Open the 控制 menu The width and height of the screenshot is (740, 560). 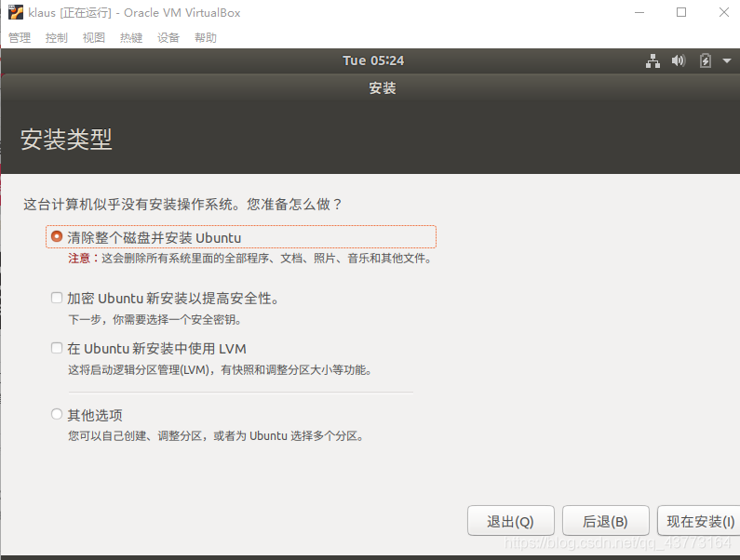[x=56, y=38]
